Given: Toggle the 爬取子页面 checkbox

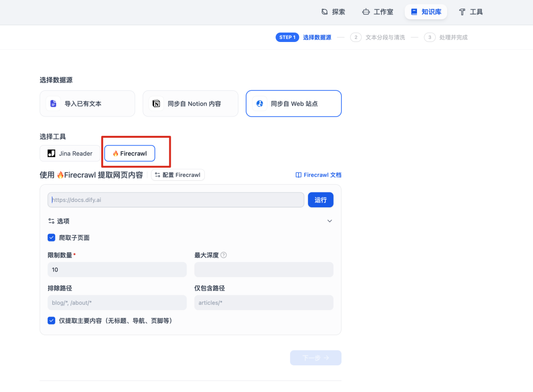Looking at the screenshot, I should coord(51,237).
